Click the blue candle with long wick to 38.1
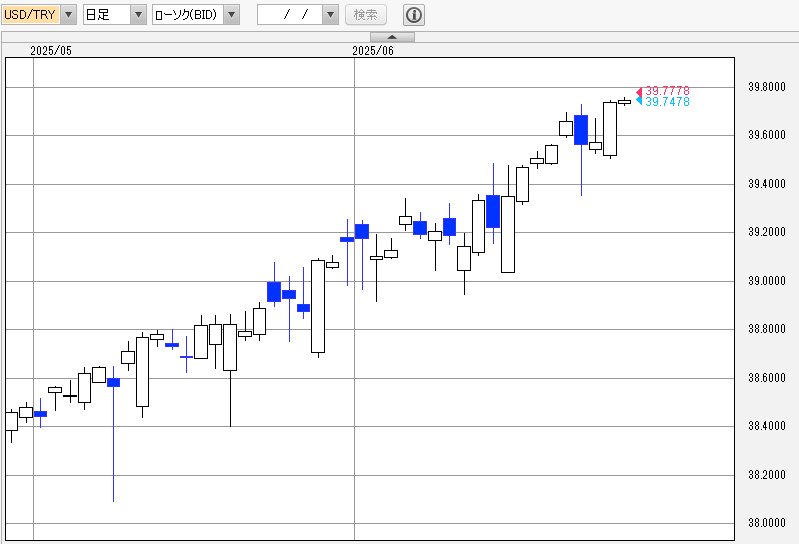This screenshot has height=544, width=799. click(x=113, y=383)
